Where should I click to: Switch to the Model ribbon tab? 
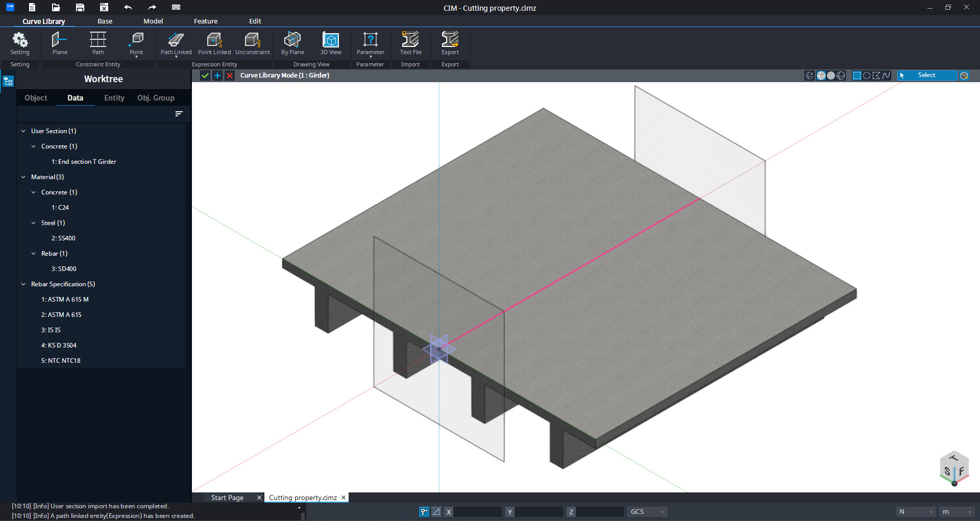(x=153, y=21)
